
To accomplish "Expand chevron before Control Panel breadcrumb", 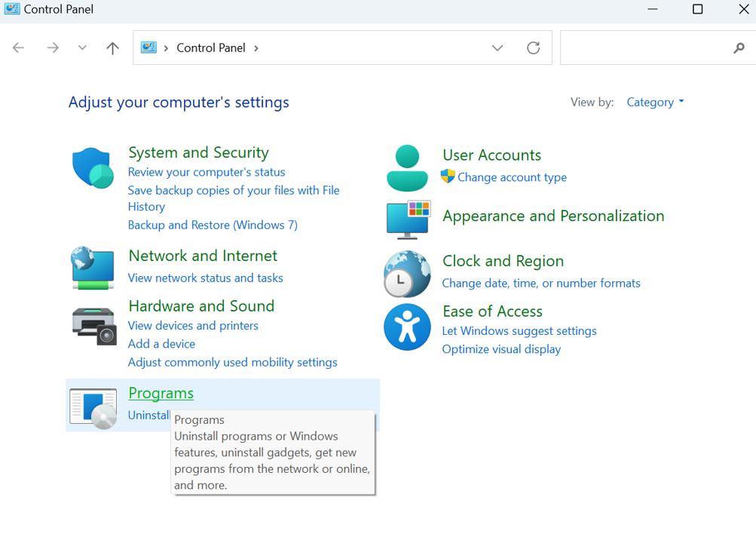I will (166, 48).
